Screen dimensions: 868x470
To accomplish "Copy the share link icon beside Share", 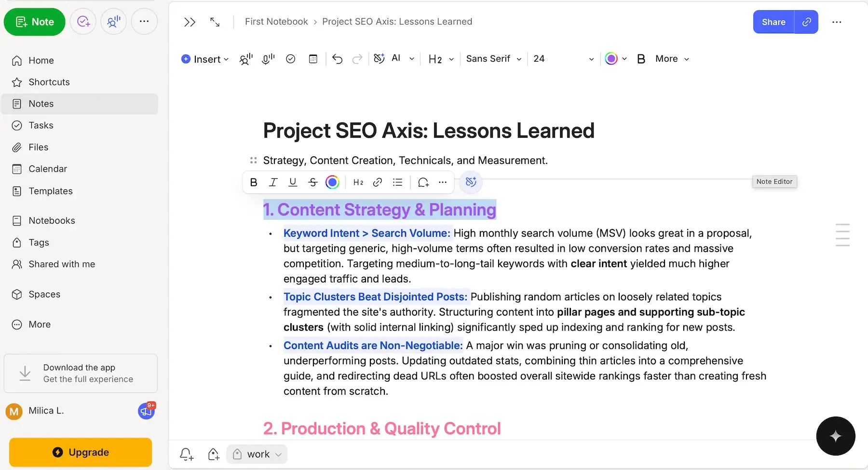I will coord(806,22).
